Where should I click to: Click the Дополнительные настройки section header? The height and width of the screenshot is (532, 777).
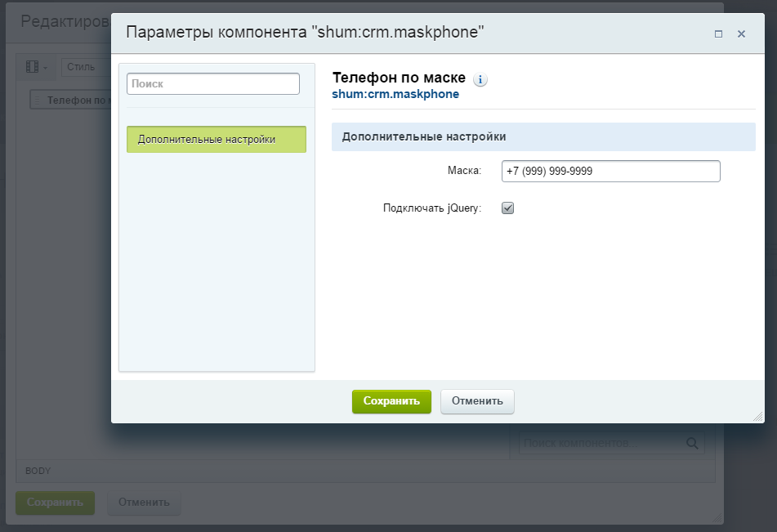click(543, 136)
